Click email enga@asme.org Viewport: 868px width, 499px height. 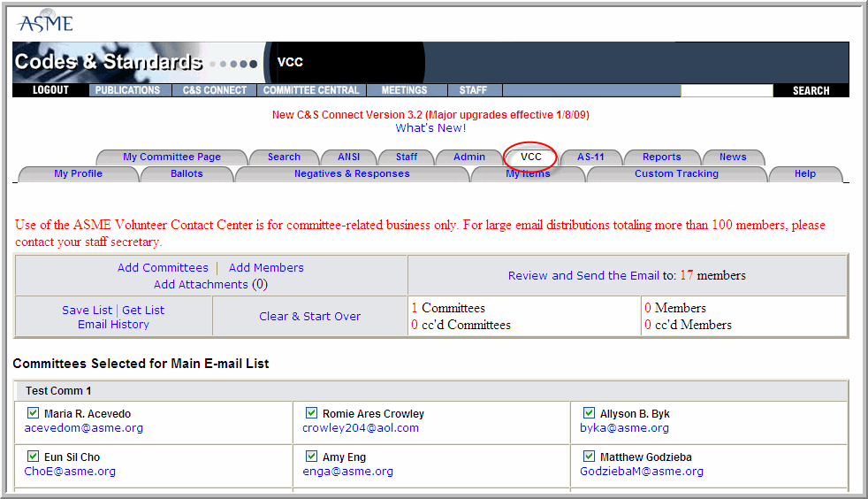point(347,472)
